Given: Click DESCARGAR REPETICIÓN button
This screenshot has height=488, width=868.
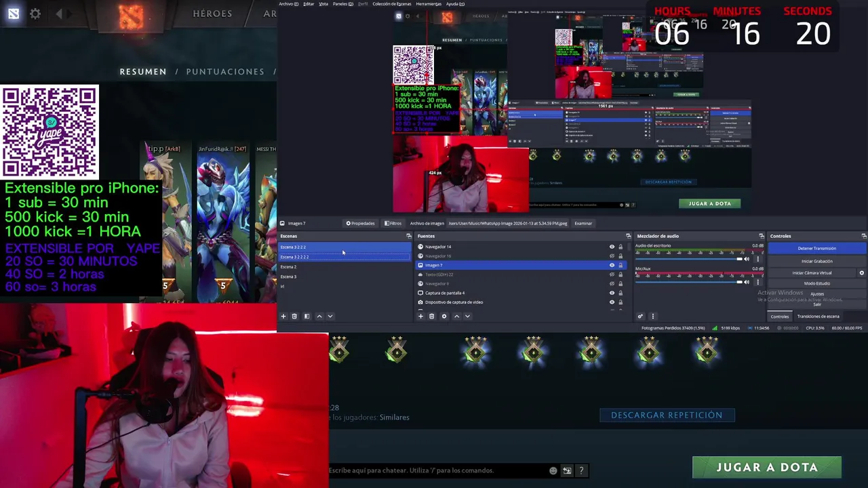Looking at the screenshot, I should tap(667, 415).
